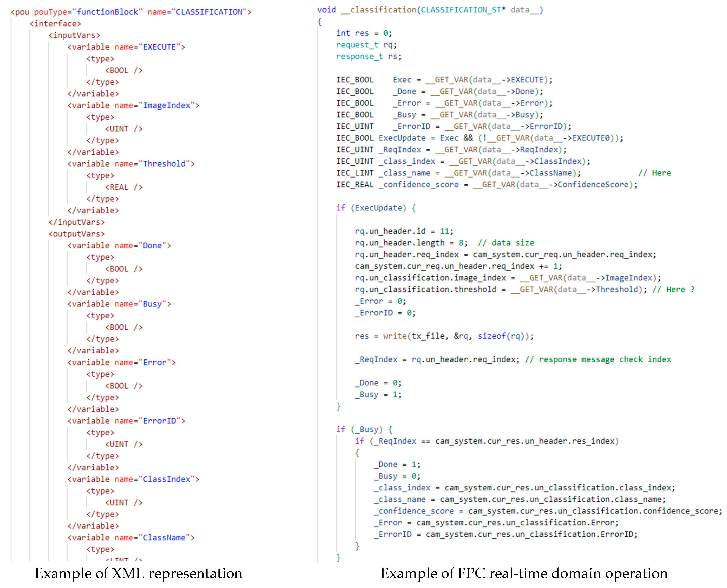Click the EXECUTE variable name

[x=159, y=47]
